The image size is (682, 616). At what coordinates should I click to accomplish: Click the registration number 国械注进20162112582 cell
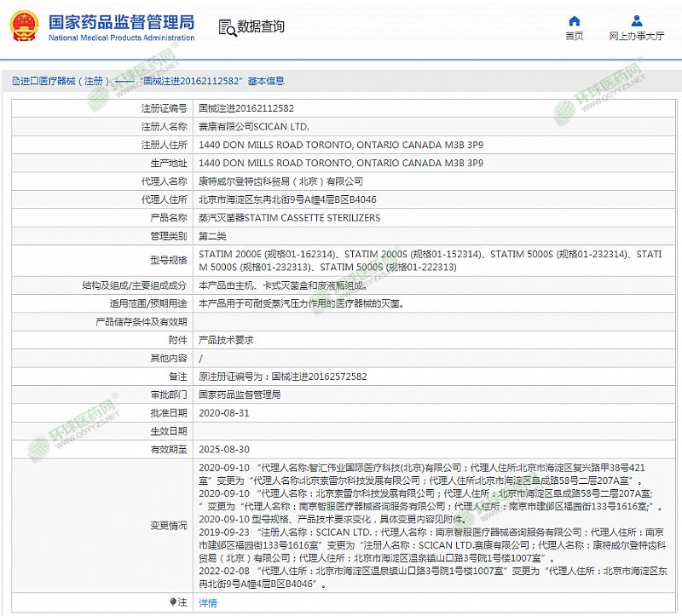246,109
